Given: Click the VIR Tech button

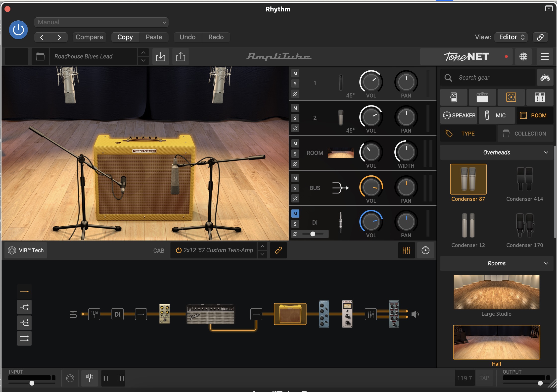Looking at the screenshot, I should 26,250.
